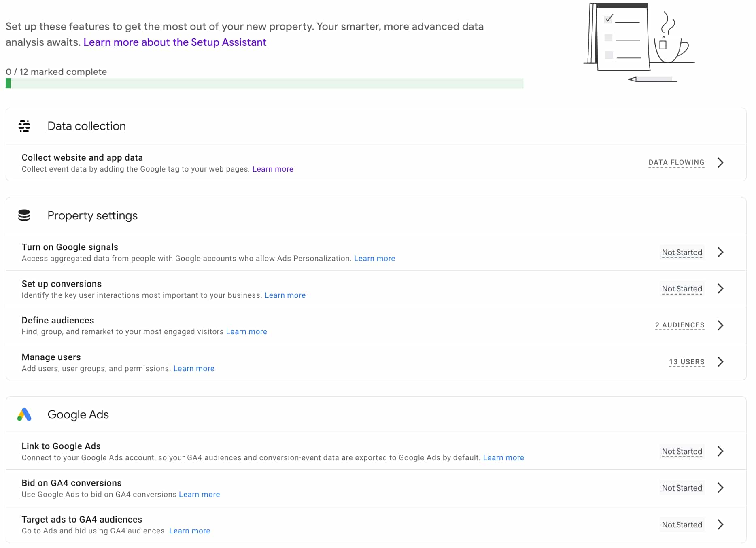
Task: Click the Google Ads logo icon
Action: click(24, 414)
